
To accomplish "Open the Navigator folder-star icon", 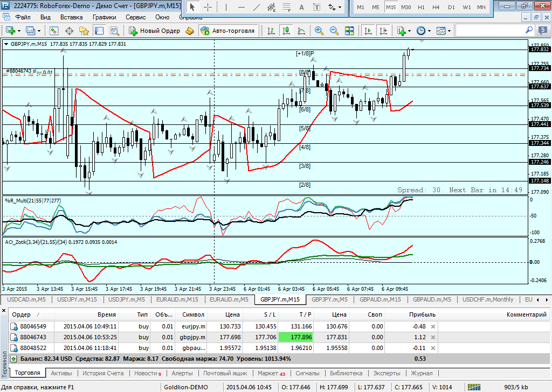I will click(x=84, y=31).
